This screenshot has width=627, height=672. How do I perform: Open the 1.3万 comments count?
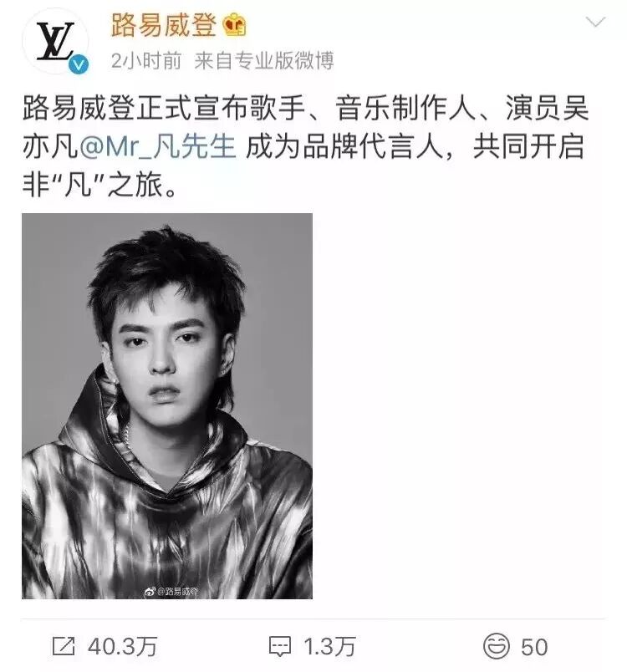(x=329, y=647)
